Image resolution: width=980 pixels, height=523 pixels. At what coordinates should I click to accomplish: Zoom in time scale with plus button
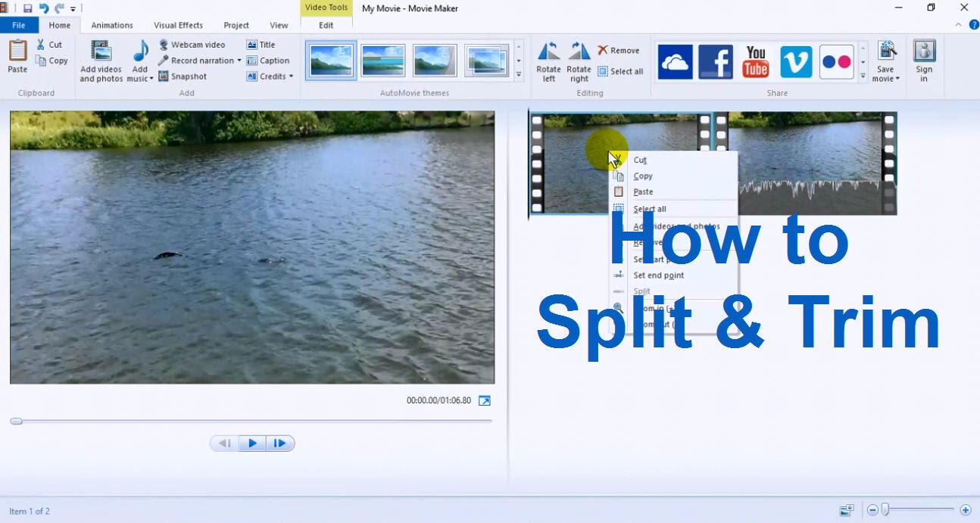click(x=966, y=510)
